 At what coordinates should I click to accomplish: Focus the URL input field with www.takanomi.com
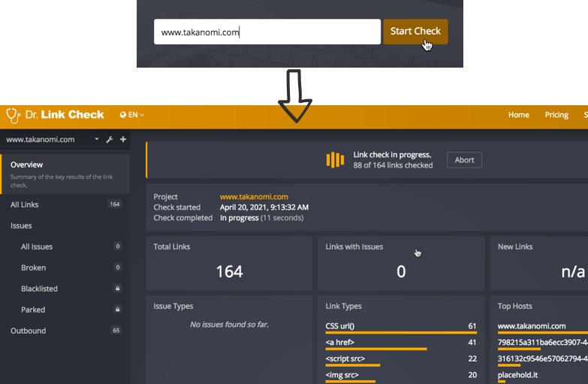(x=267, y=32)
